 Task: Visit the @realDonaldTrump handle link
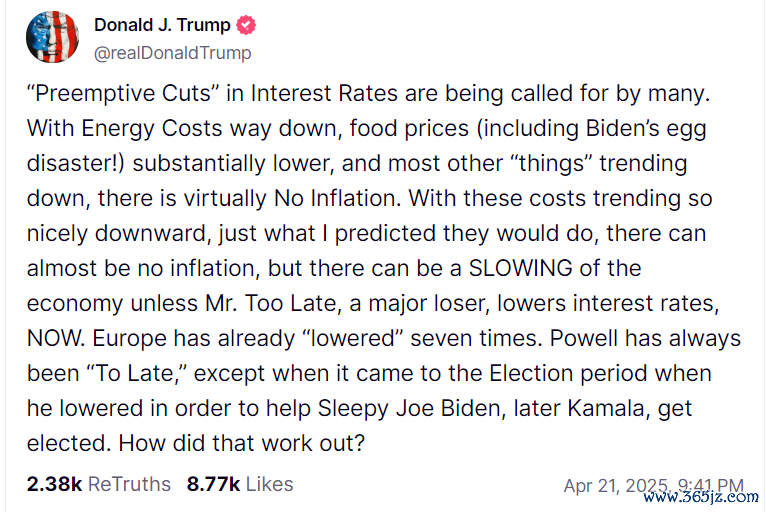click(x=172, y=53)
